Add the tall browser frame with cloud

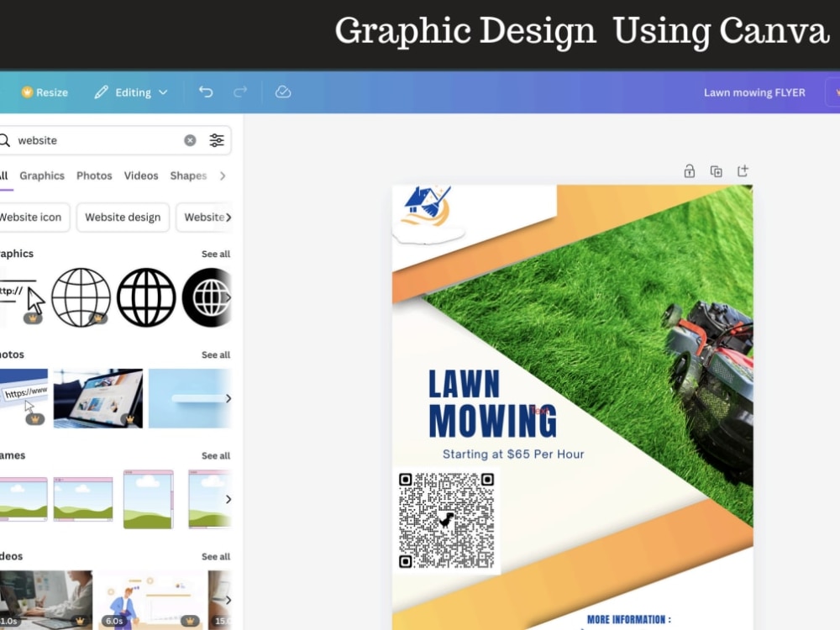(x=149, y=499)
